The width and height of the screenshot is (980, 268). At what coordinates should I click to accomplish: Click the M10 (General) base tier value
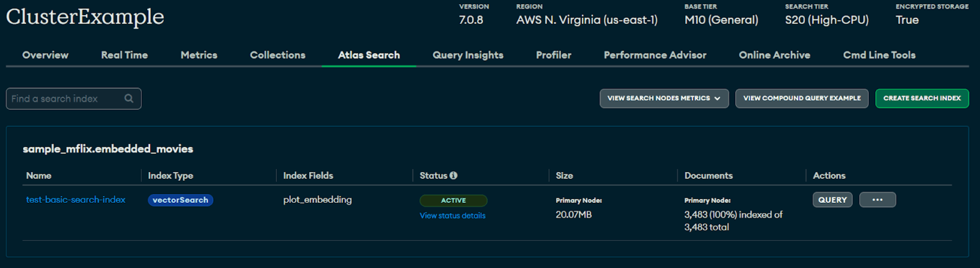pos(721,20)
